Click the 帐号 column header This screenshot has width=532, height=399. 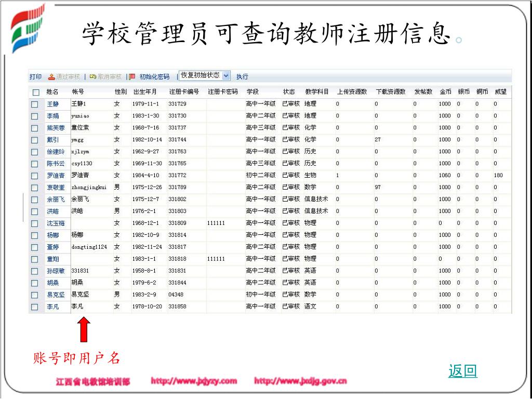click(78, 92)
